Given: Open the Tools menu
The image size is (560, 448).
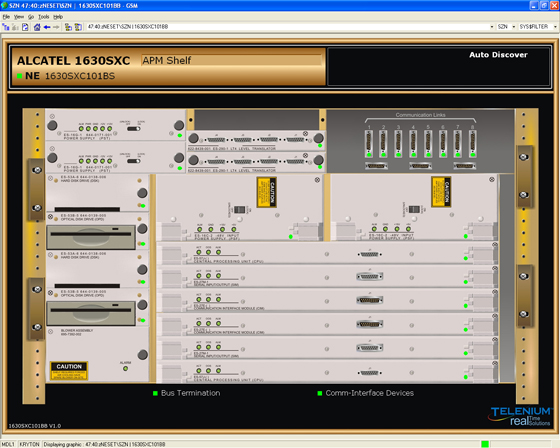Looking at the screenshot, I should tap(44, 17).
